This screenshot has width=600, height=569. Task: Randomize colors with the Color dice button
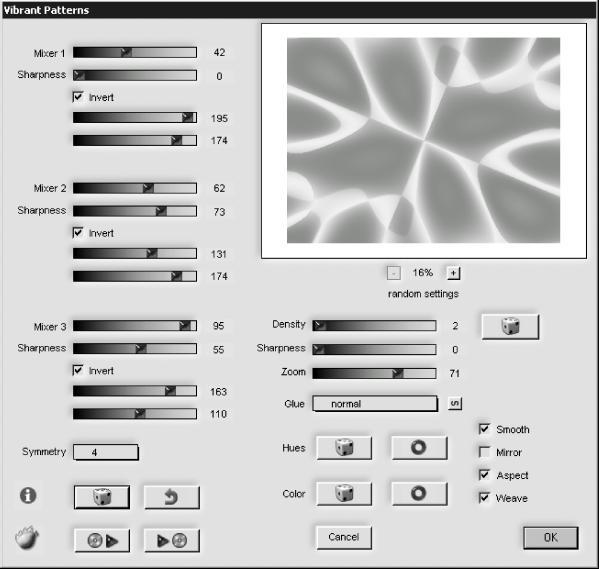[344, 493]
